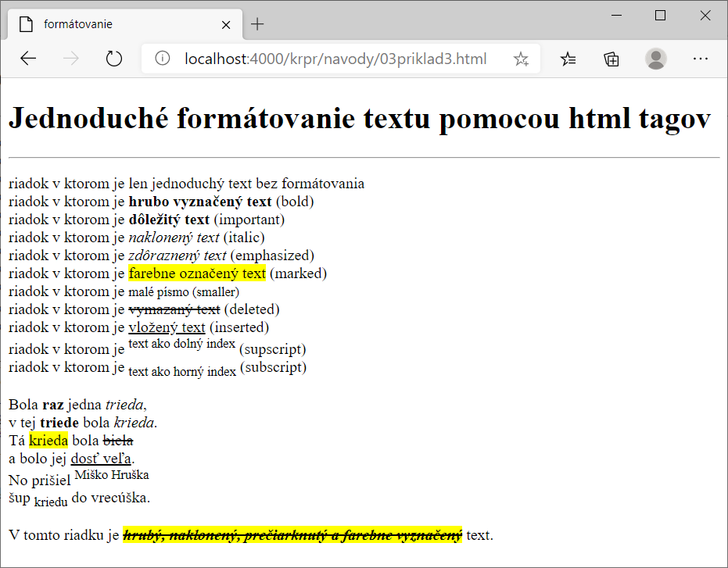Minimize the browser window

coord(616,16)
